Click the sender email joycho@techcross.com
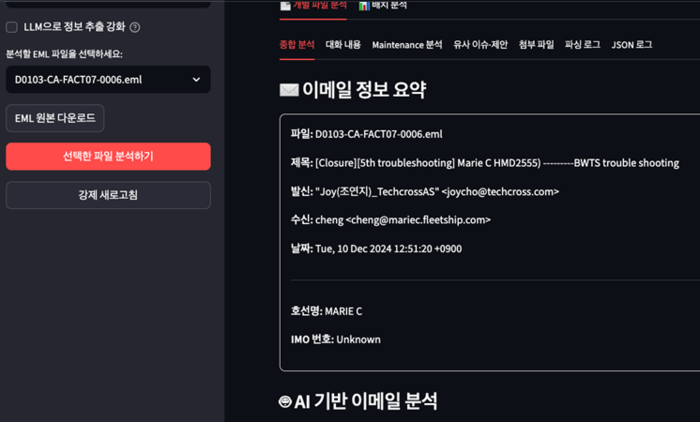Screen dimensions: 700x422 (503, 191)
